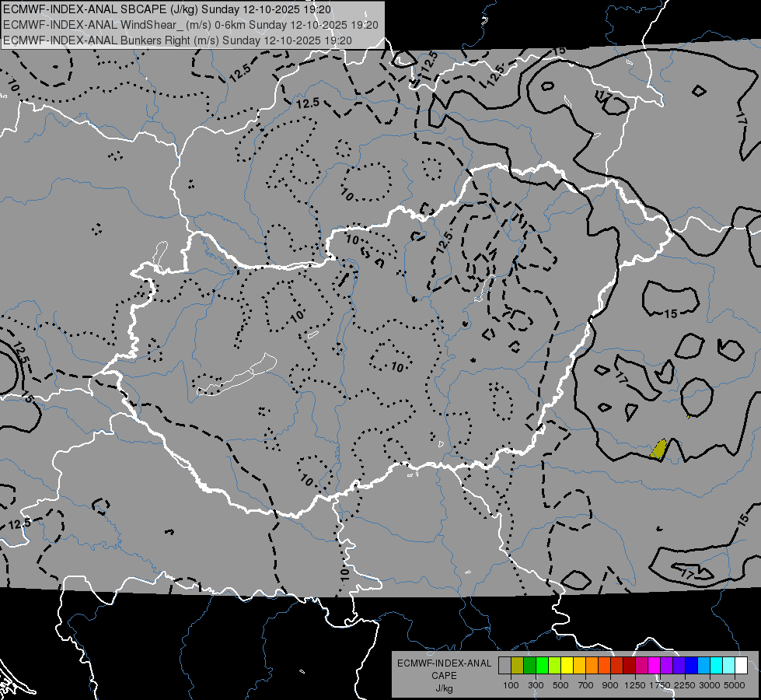This screenshot has width=761, height=700.
Task: Select the sky blue 3000 swatch
Action: pos(704,666)
